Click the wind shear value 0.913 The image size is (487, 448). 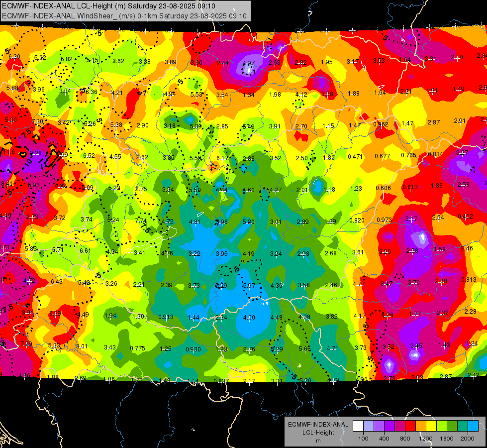tap(166, 317)
